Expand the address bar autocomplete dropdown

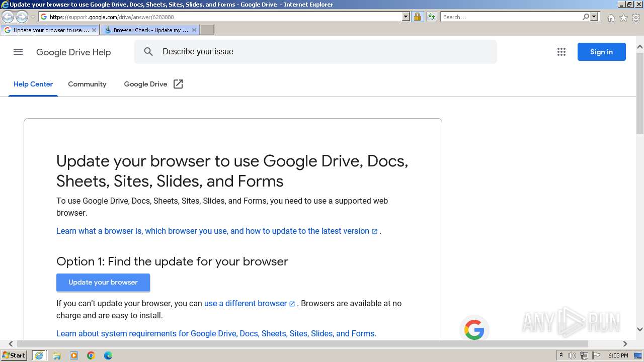point(406,17)
